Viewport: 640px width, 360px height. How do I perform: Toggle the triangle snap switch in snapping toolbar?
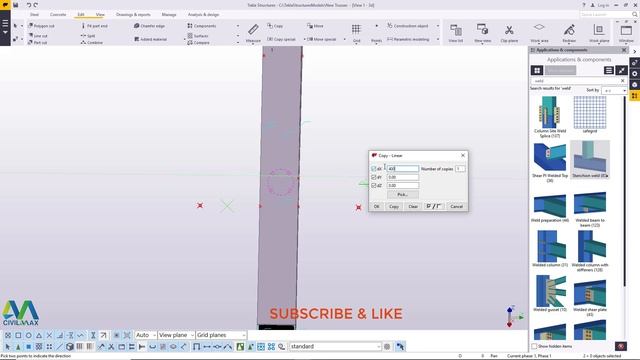click(39, 335)
